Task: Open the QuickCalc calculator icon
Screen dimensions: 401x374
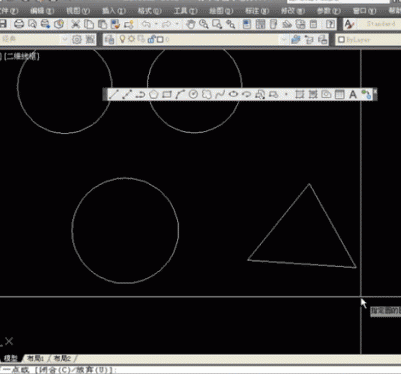Action: [x=313, y=24]
